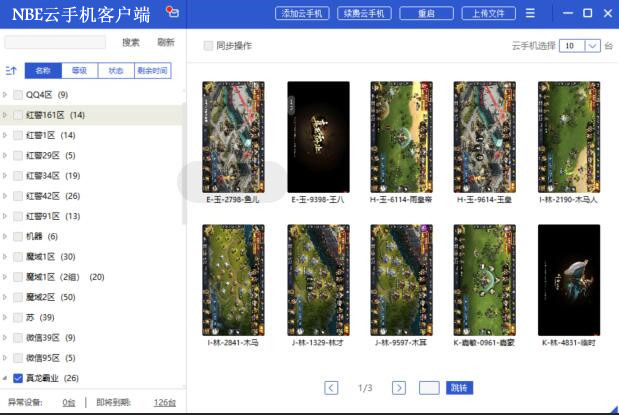The height and width of the screenshot is (415, 619).
Task: Open cloud phone thumbnail K-林-4831
Action: (569, 280)
